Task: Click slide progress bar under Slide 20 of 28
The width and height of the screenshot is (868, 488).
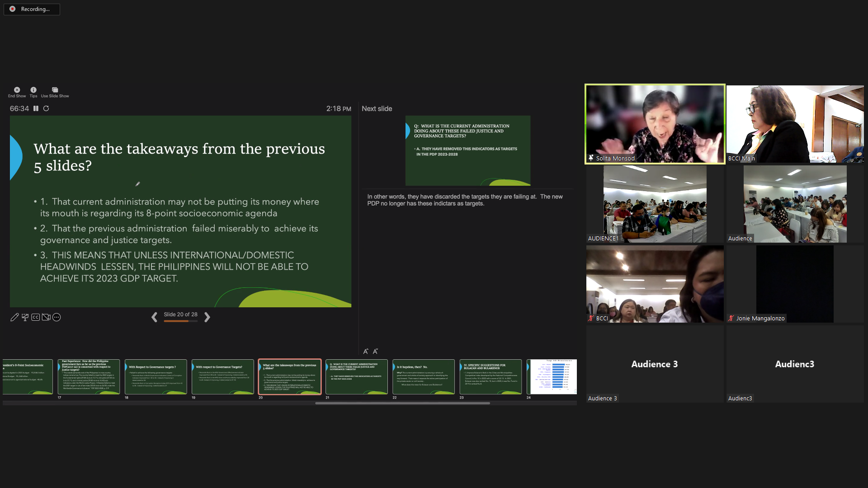Action: pyautogui.click(x=180, y=321)
